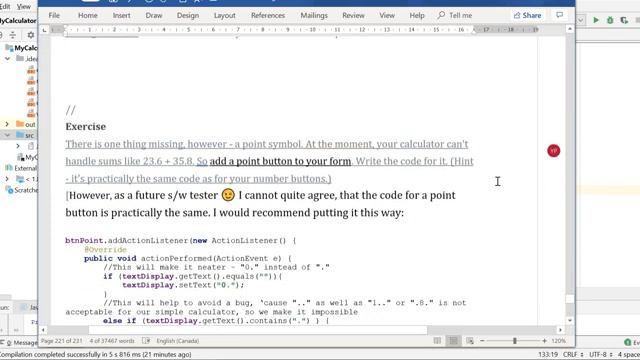Open the Layout ribbon tab
This screenshot has width=640, height=360.
(224, 16)
